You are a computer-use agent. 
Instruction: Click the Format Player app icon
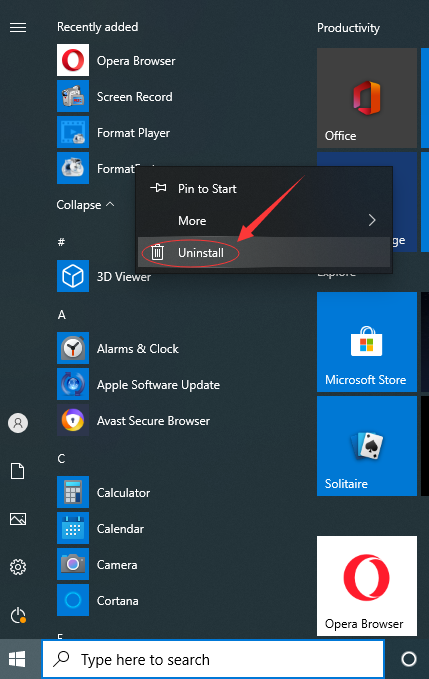point(73,132)
